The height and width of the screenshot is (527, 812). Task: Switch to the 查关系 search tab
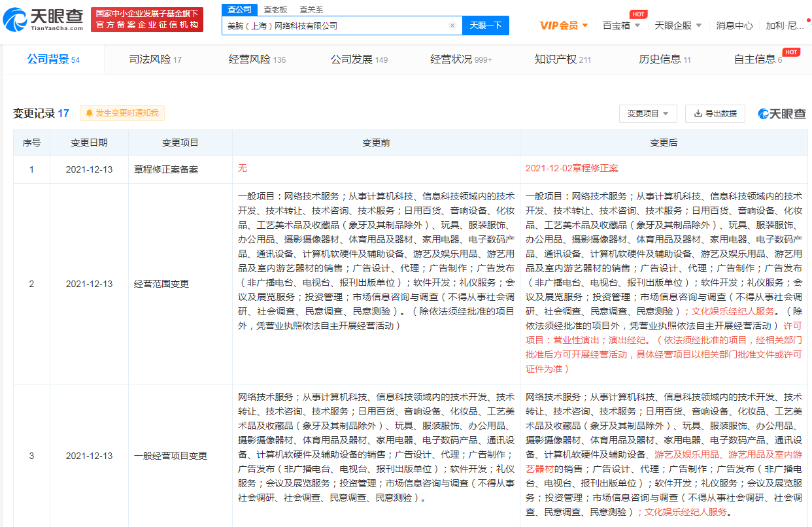[311, 10]
